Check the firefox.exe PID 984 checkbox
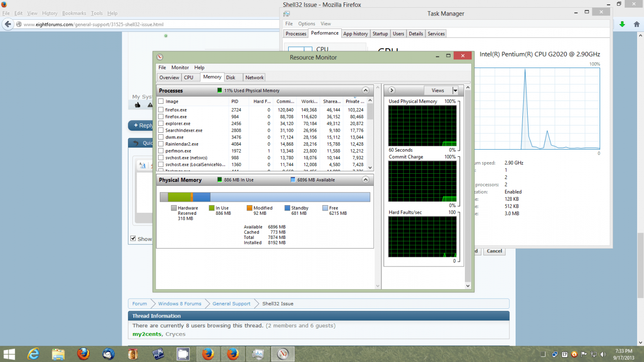Viewport: 644px width, 362px height. (161, 116)
